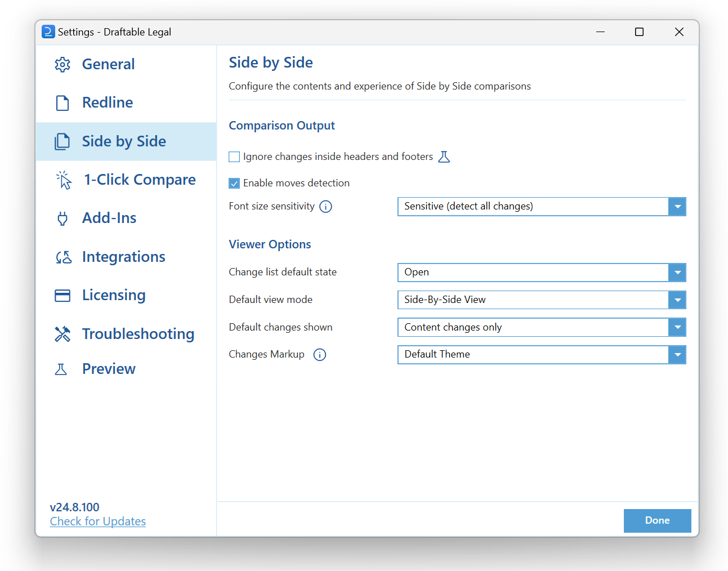Viewport: 728px width, 571px height.
Task: Open the General settings tab
Action: [126, 65]
